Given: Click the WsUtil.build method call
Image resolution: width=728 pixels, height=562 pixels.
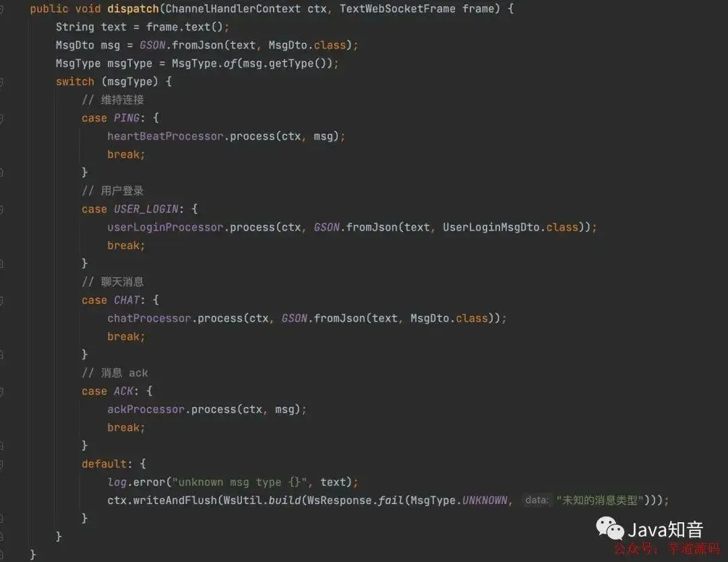Looking at the screenshot, I should [262, 500].
